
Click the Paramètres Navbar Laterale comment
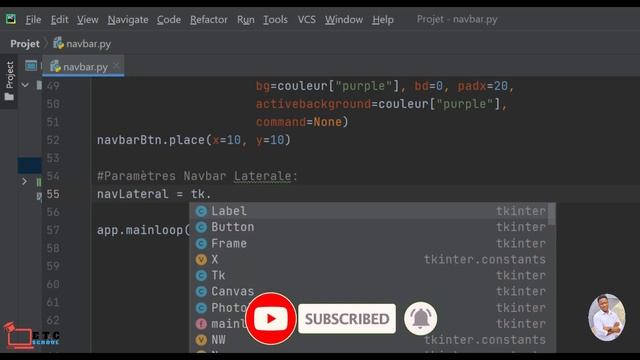(197, 176)
